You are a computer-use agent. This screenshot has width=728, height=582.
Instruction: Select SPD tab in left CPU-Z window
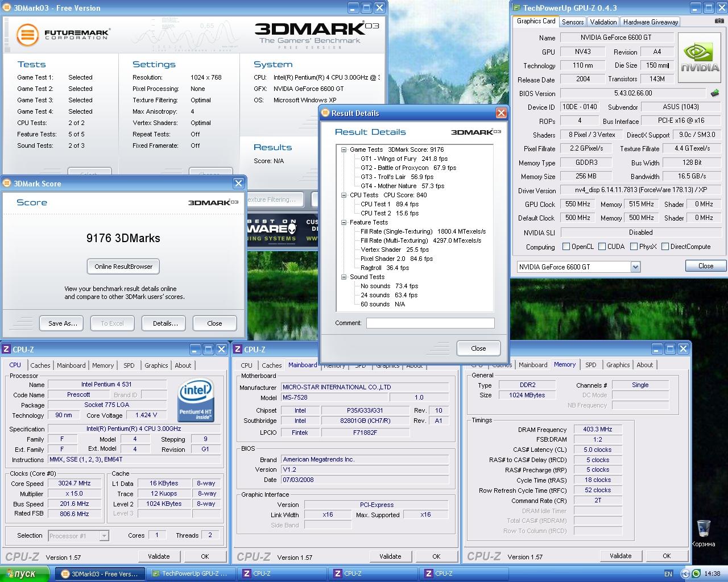coord(129,365)
